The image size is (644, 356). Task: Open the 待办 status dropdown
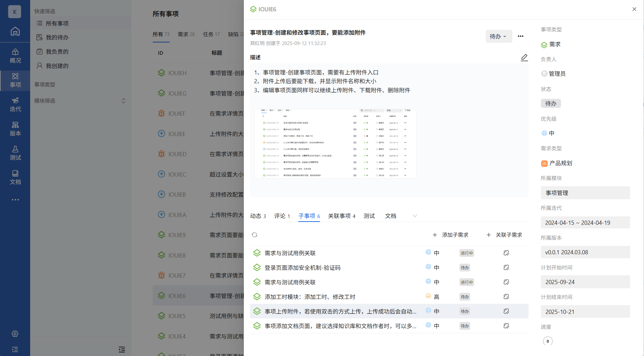[x=498, y=36]
